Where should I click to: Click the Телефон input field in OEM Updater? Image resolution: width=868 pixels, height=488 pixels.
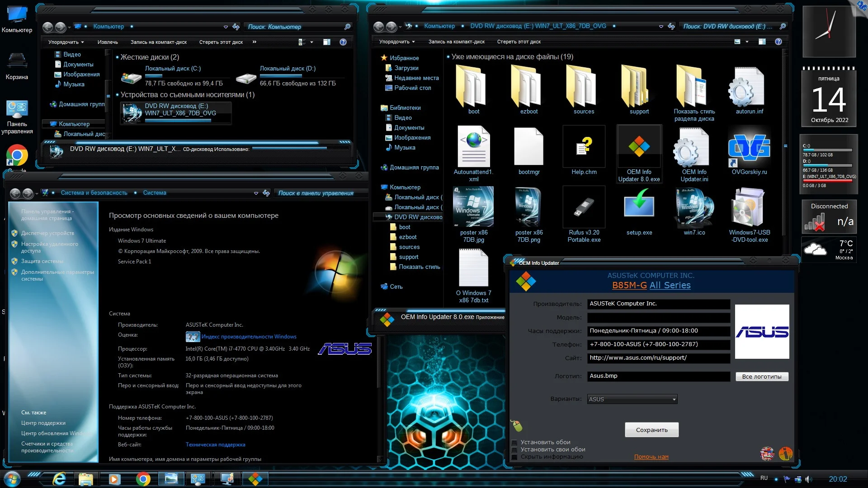pyautogui.click(x=658, y=344)
